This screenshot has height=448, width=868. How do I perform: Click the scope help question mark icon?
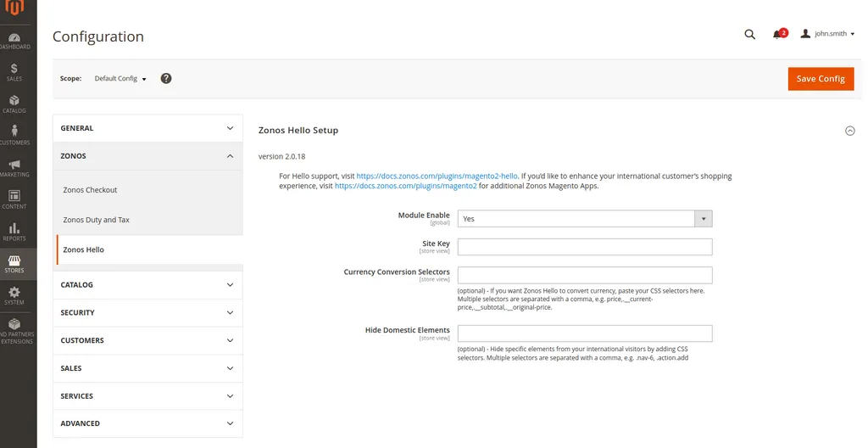[x=166, y=78]
